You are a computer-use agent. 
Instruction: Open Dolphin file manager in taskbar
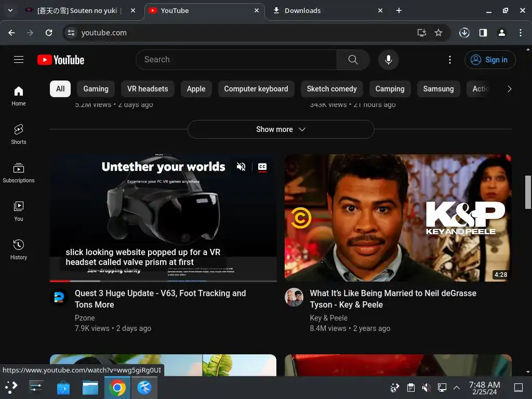90,388
